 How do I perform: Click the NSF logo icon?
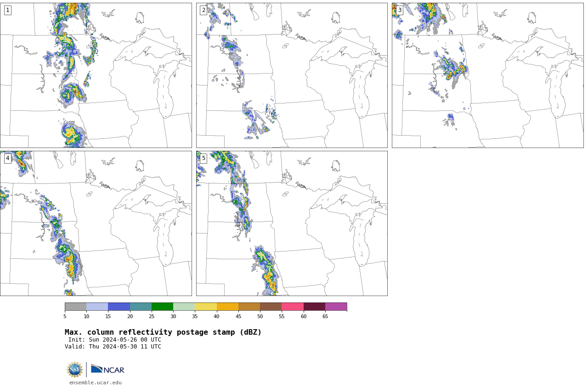(74, 370)
